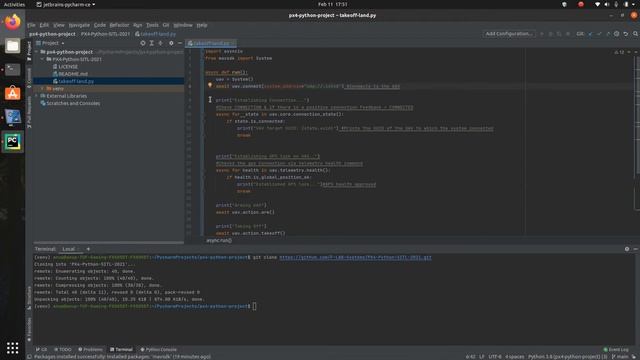Click the Git push arrow icon
The image size is (640, 360).
coord(608,34)
